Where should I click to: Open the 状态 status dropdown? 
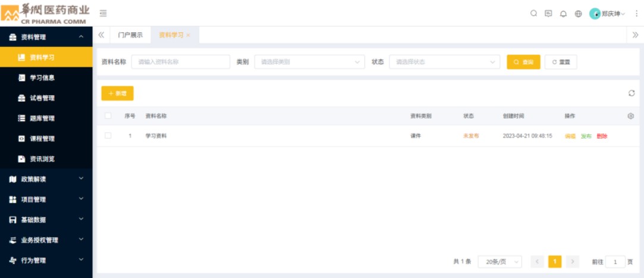pyautogui.click(x=444, y=62)
